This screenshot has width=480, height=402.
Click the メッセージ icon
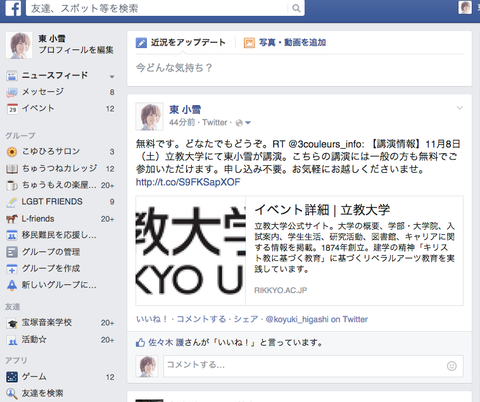(12, 92)
